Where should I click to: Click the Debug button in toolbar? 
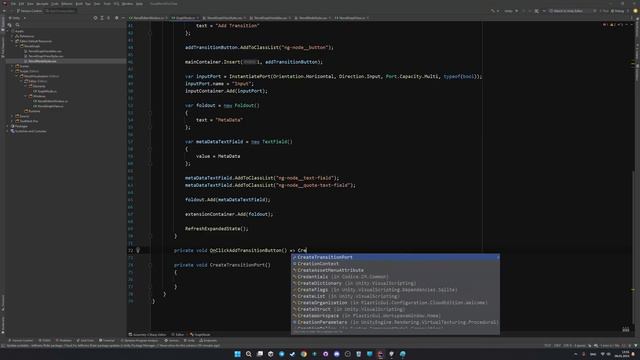(618, 11)
